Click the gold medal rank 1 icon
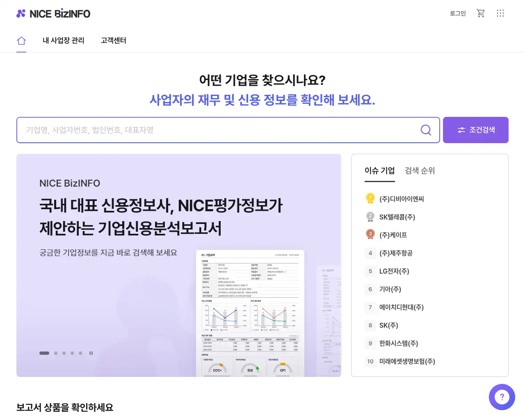 [x=370, y=199]
